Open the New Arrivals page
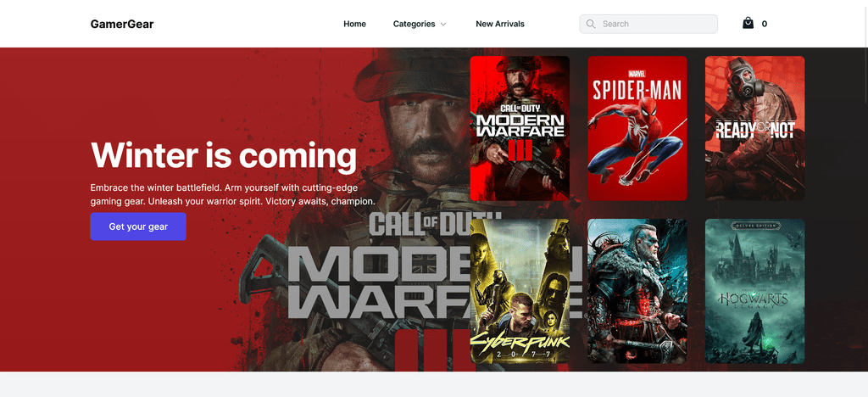 pos(500,24)
